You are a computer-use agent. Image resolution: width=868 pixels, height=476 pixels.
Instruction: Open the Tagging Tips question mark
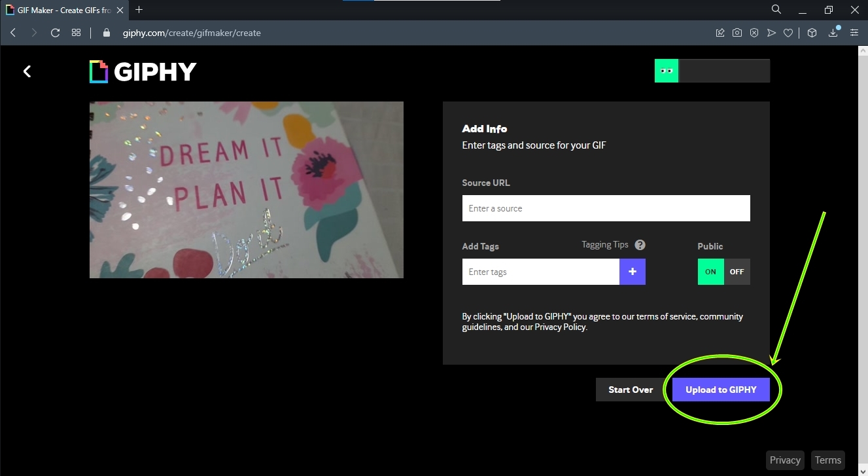[x=640, y=245]
